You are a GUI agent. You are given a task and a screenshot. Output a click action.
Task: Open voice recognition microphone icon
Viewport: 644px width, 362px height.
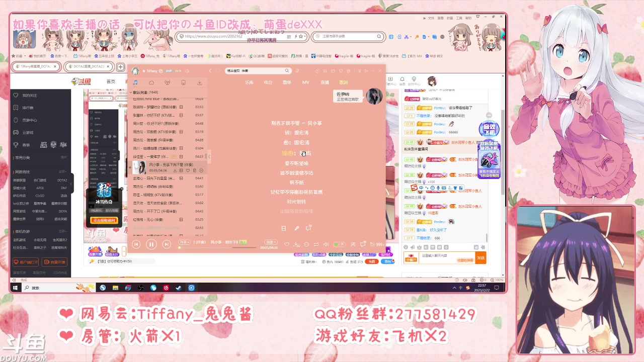pos(297,71)
